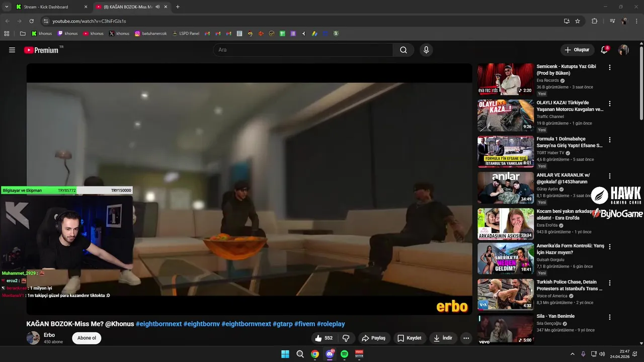The height and width of the screenshot is (362, 644).
Task: Open Turkish Police Chase video thumbnail
Action: point(506,295)
